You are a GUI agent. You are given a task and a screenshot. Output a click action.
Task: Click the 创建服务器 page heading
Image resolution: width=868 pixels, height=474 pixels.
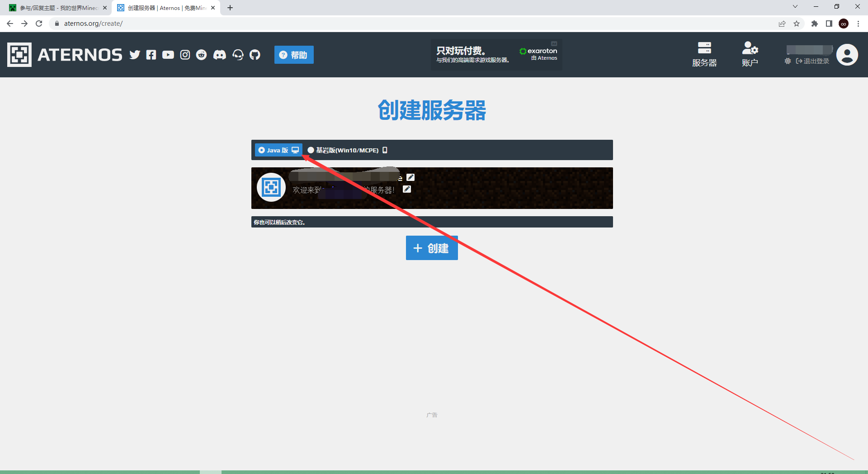tap(432, 110)
